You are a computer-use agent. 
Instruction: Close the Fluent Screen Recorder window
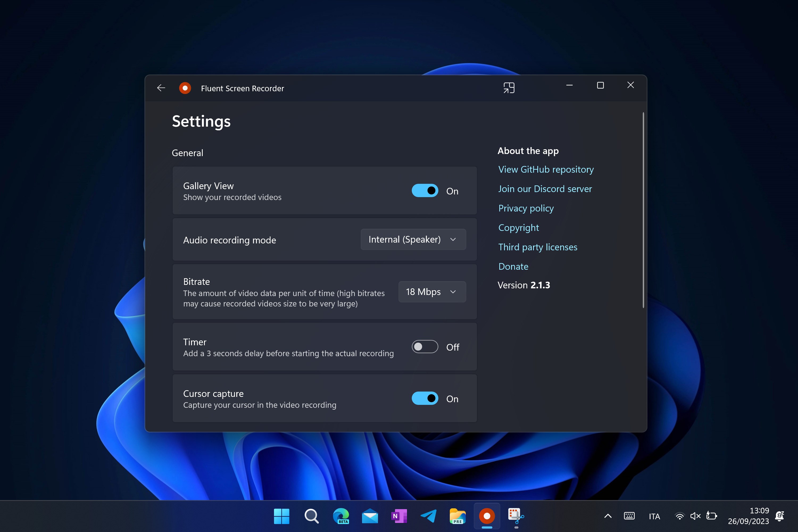pos(630,85)
